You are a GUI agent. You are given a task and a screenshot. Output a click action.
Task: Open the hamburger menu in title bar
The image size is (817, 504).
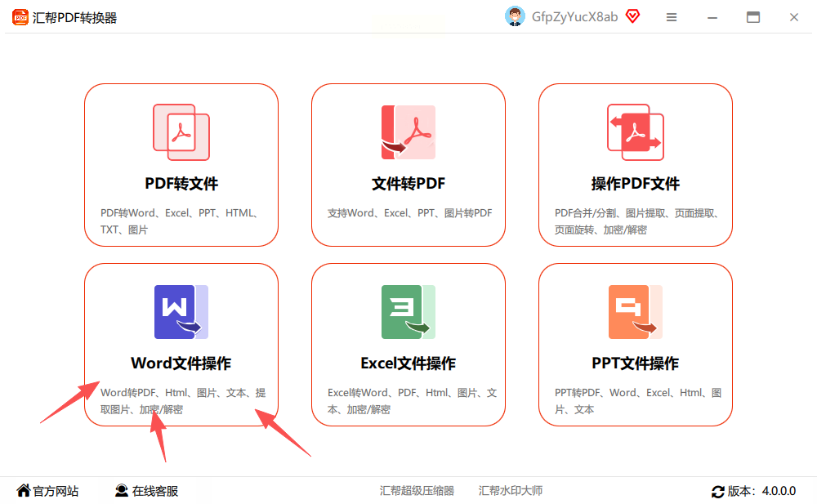pos(672,17)
